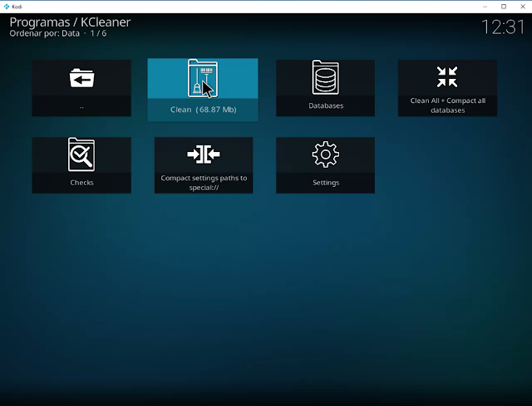Click the Kodi logo in title bar

coord(7,7)
